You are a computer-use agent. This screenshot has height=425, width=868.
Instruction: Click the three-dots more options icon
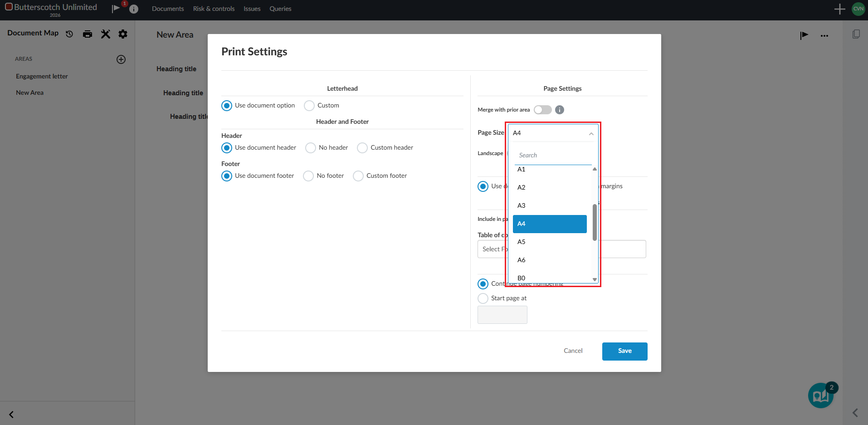tap(824, 35)
